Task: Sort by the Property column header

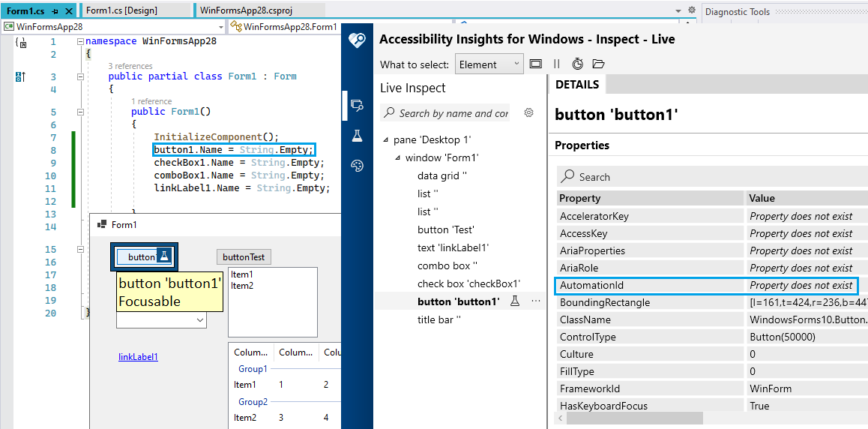Action: 650,198
